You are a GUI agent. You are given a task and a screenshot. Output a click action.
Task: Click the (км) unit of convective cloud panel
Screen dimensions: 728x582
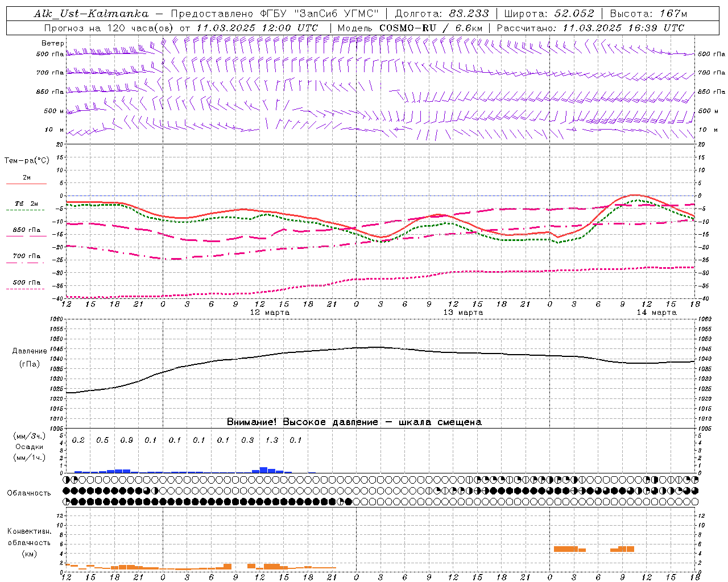click(x=29, y=554)
